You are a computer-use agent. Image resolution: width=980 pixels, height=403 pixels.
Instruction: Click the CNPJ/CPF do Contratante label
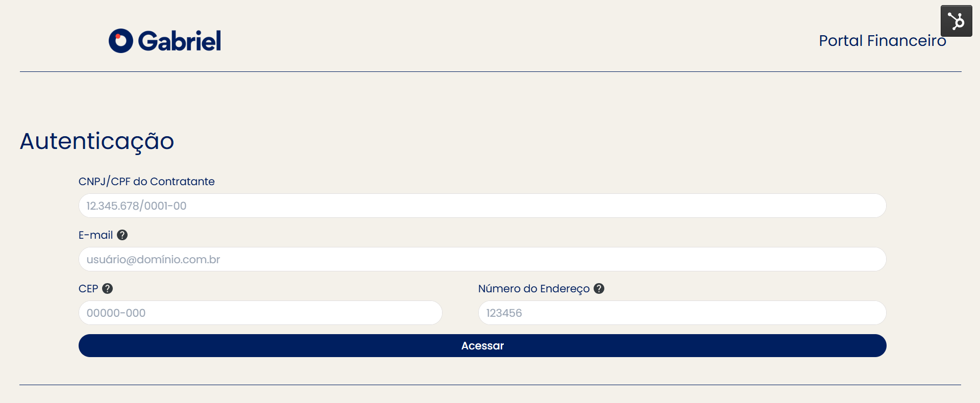coord(146,182)
